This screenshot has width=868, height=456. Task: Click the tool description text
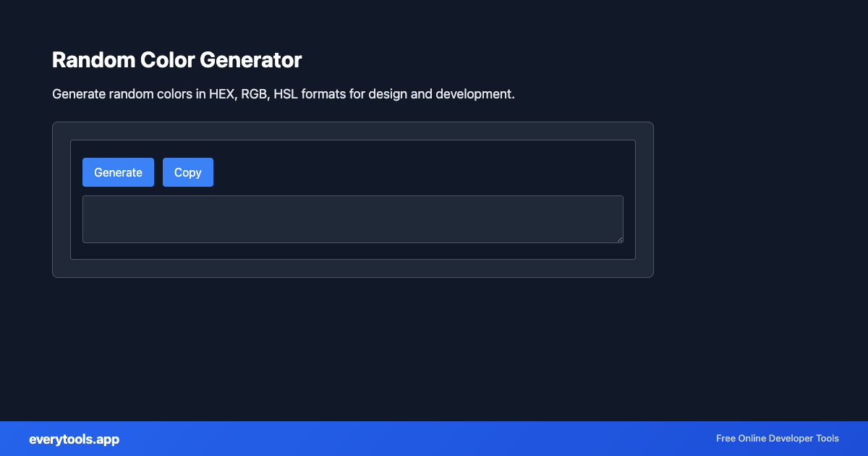(x=283, y=93)
